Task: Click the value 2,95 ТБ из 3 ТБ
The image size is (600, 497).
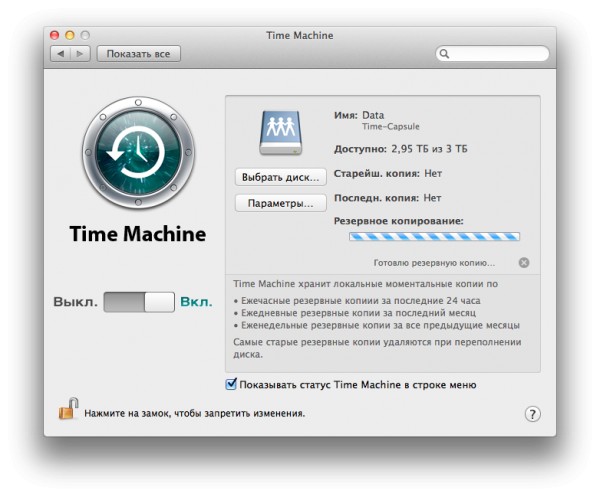Action: pos(429,149)
